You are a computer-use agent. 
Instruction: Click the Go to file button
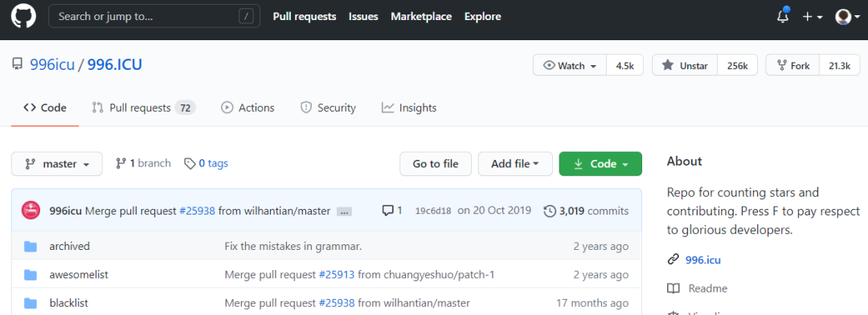click(436, 164)
